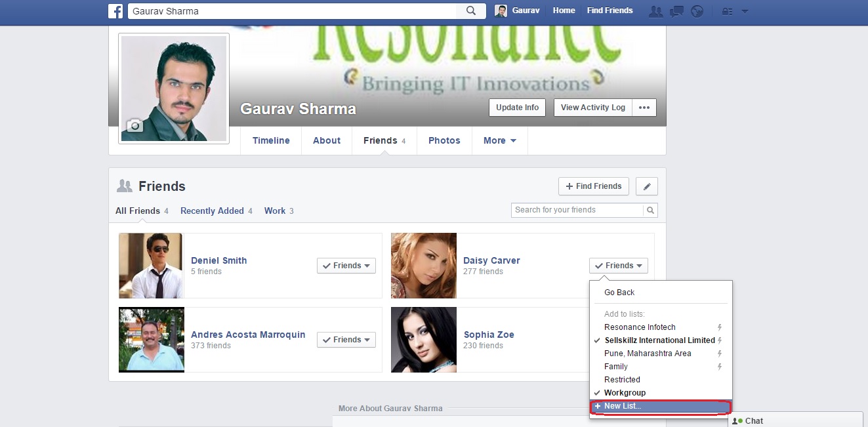Image resolution: width=868 pixels, height=427 pixels.
Task: Choose + New List... menu item
Action: tap(661, 407)
